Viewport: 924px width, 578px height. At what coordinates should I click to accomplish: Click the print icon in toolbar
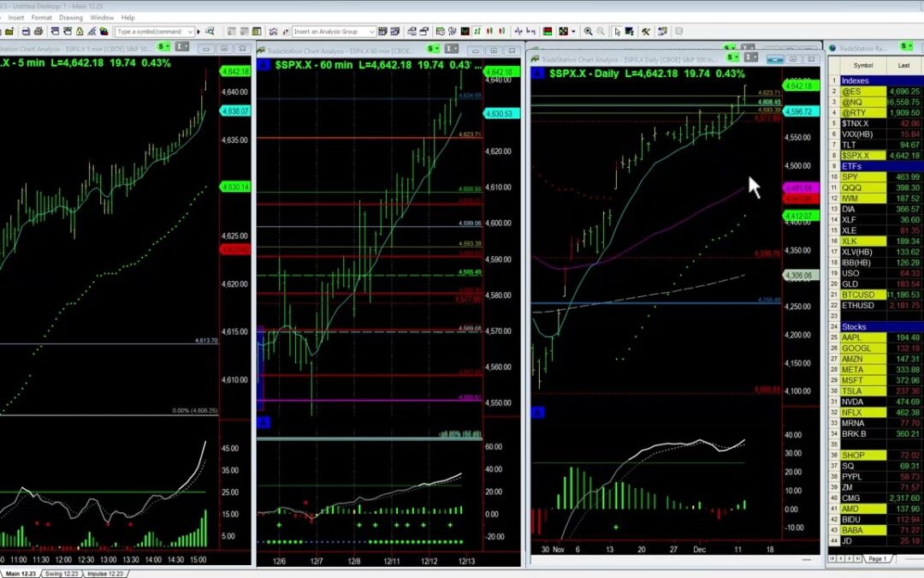[38, 32]
